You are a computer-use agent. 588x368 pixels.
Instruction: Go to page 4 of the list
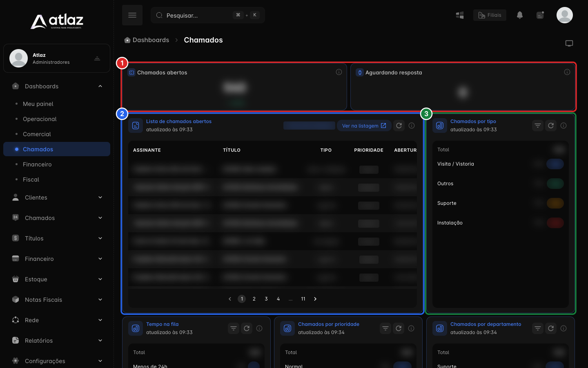pyautogui.click(x=278, y=299)
